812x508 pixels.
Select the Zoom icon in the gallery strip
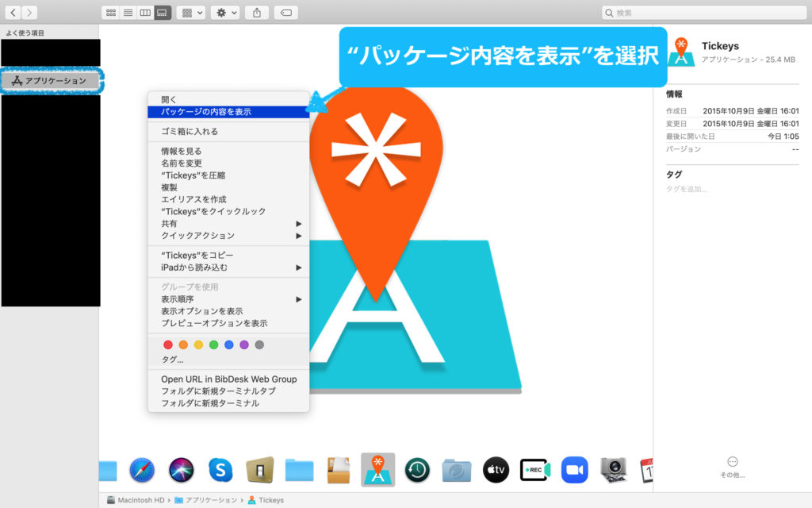tap(575, 470)
